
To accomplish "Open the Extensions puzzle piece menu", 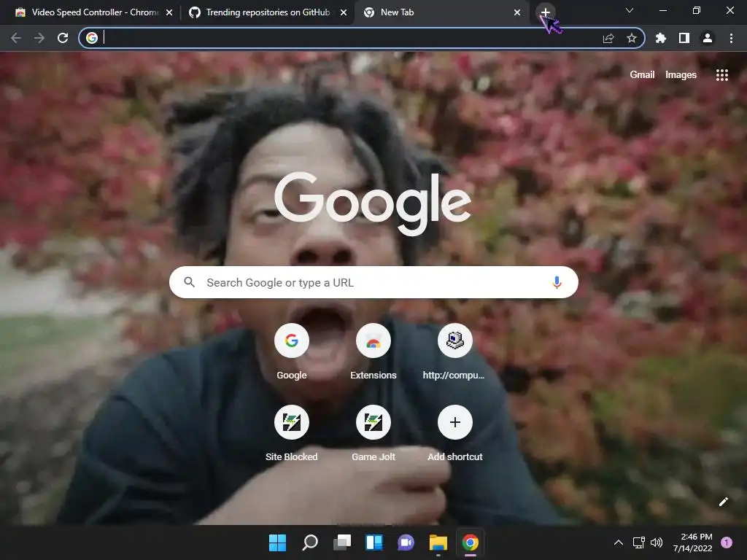I will click(661, 38).
